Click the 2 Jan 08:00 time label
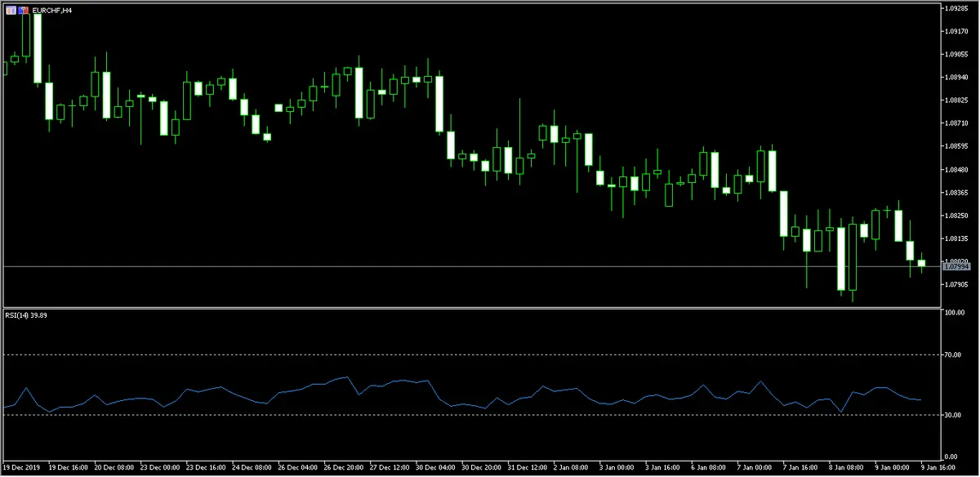This screenshot has width=980, height=477. click(572, 468)
